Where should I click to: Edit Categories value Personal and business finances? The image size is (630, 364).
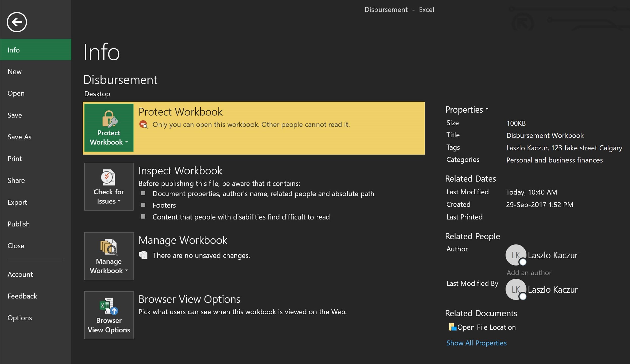(554, 160)
